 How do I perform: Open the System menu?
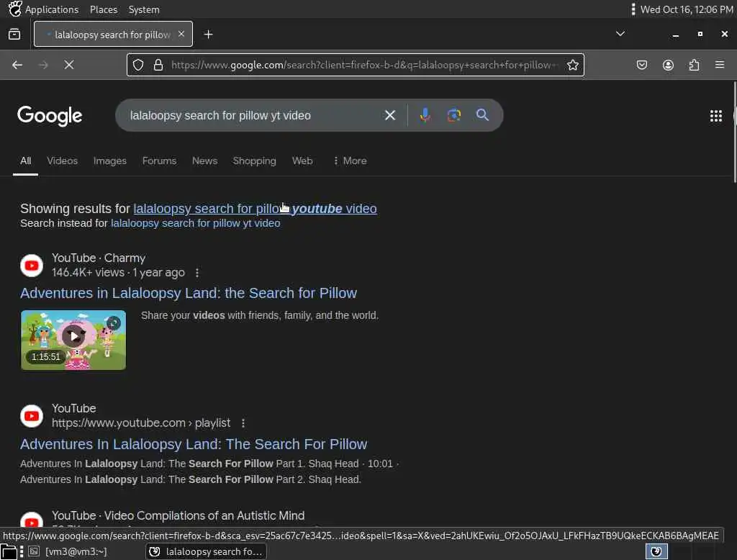pos(144,9)
